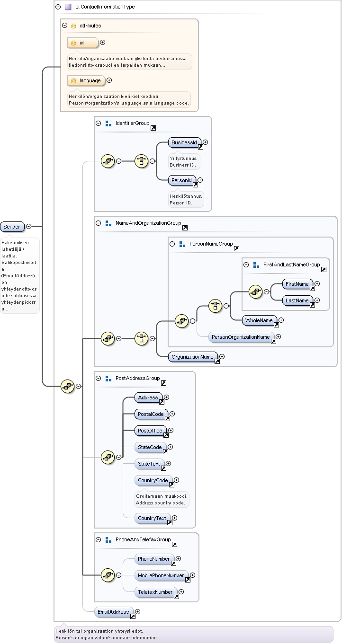
Task: Select the MobilePhoneNumber element
Action: [x=162, y=576]
